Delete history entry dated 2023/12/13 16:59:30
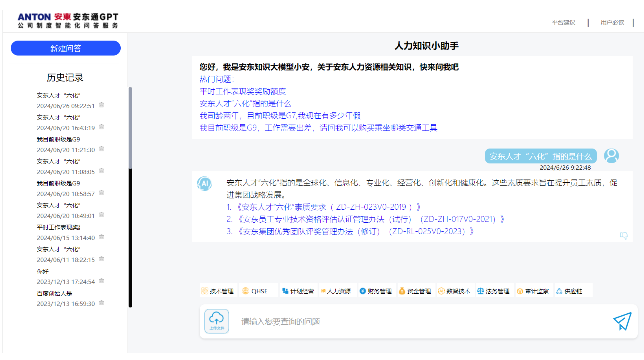This screenshot has width=644, height=360. coord(101,303)
